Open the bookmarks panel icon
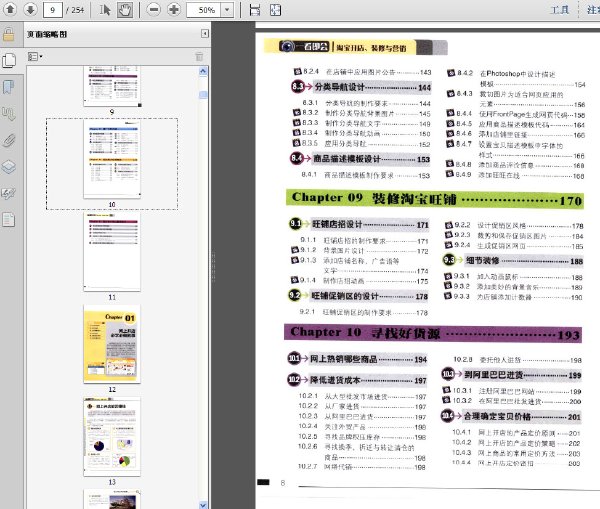The height and width of the screenshot is (509, 600). click(x=9, y=87)
